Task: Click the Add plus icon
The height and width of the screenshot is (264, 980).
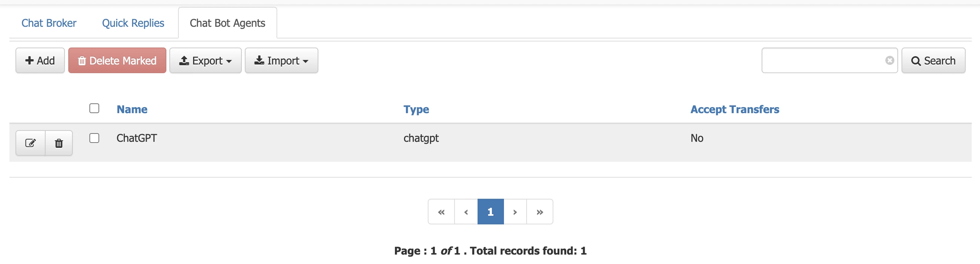Action: pos(29,60)
